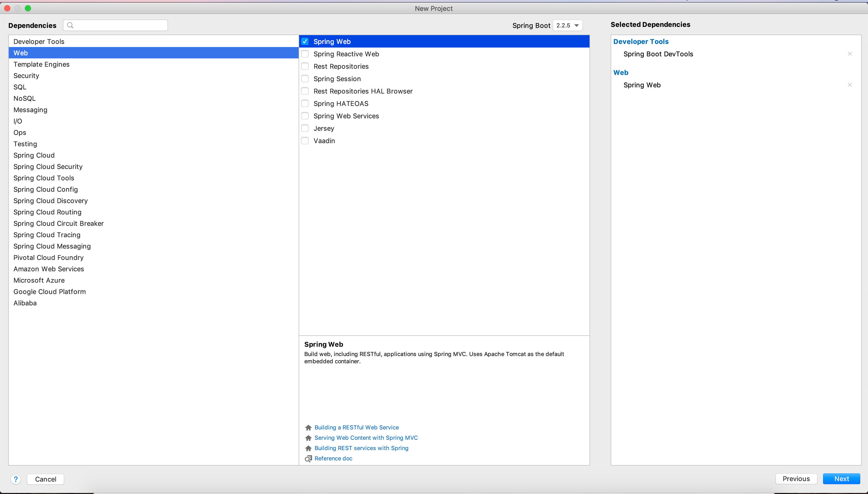868x494 pixels.
Task: Click home icon beside Serving Web Content
Action: [x=308, y=438]
